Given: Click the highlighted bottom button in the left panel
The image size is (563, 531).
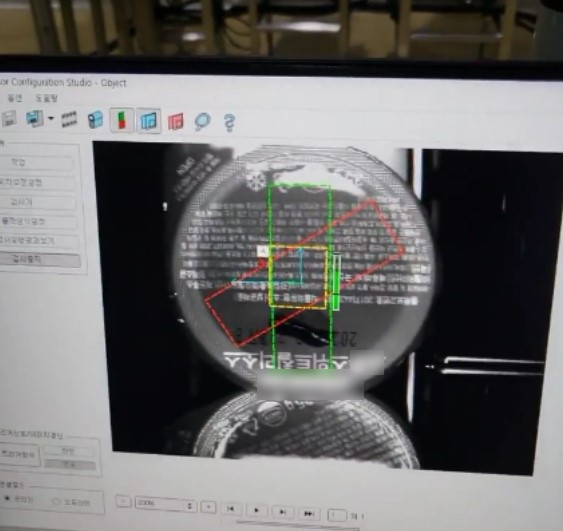Looking at the screenshot, I should pyautogui.click(x=39, y=260).
